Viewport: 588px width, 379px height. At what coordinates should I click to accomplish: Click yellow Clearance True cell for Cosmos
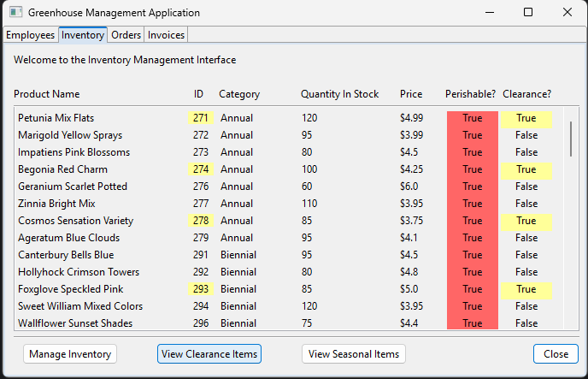(x=526, y=221)
